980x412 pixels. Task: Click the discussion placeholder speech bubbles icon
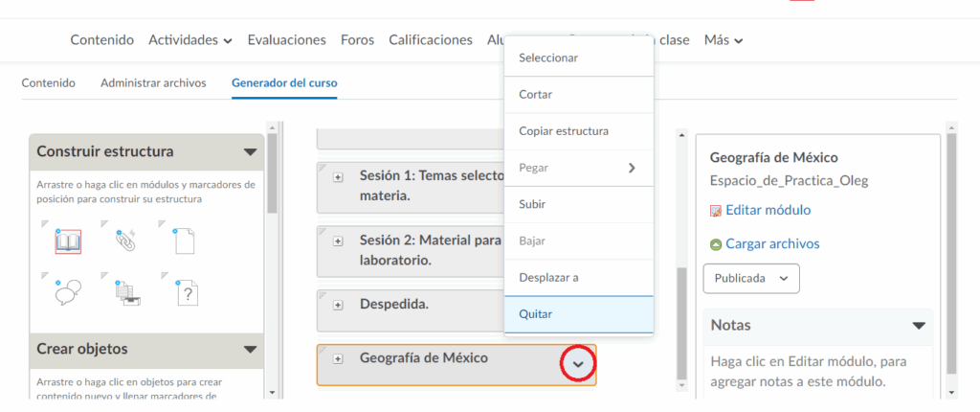tap(67, 293)
